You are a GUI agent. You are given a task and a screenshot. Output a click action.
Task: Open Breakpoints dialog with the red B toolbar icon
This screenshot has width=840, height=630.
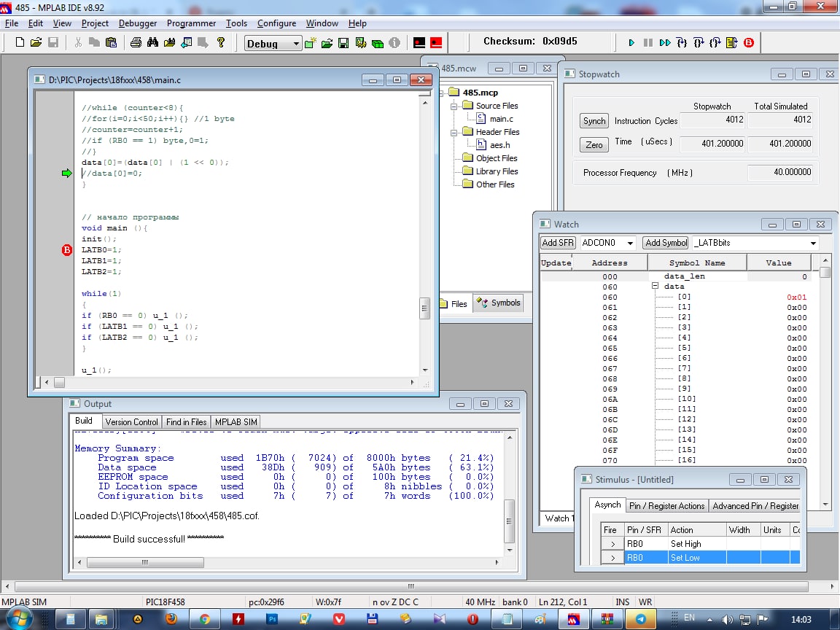click(x=749, y=42)
